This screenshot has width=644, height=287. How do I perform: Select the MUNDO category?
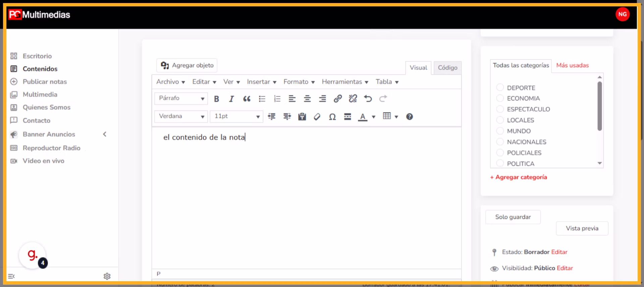click(500, 131)
